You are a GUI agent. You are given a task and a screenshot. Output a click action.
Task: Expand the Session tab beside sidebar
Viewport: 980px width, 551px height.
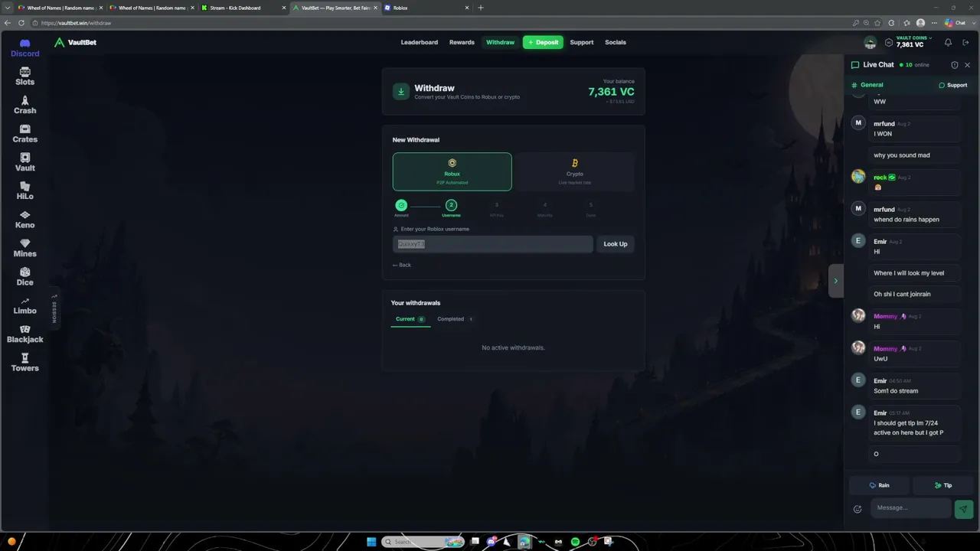pyautogui.click(x=54, y=308)
